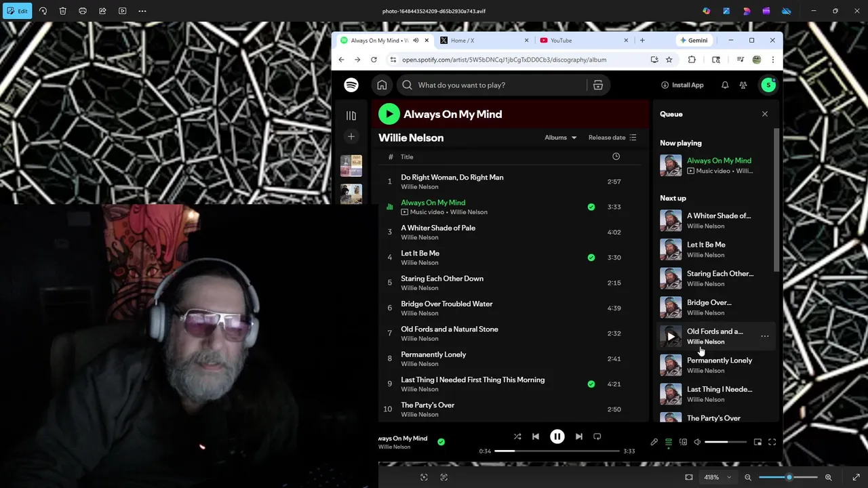The height and width of the screenshot is (488, 868).
Task: Create playlist with plus icon in sidebar
Action: click(x=351, y=137)
